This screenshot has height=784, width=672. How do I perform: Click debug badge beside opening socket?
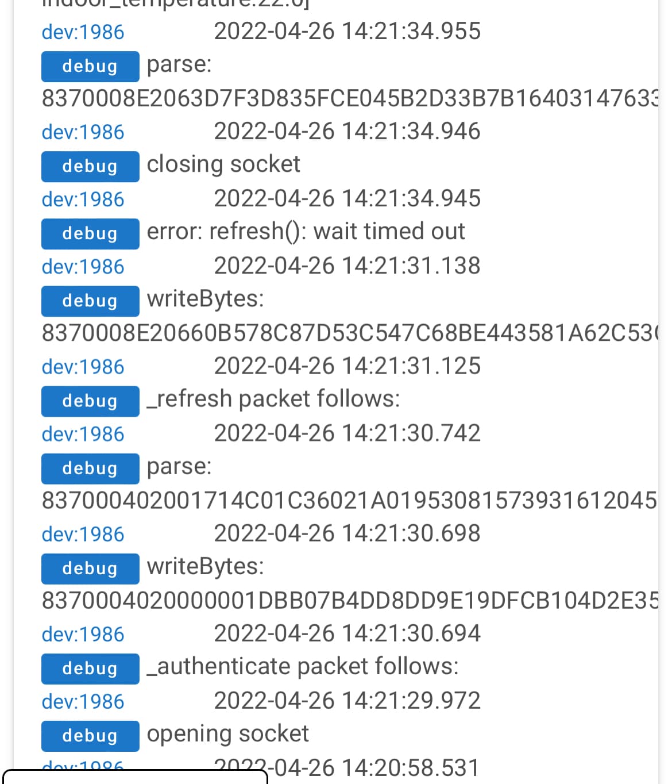tap(90, 736)
